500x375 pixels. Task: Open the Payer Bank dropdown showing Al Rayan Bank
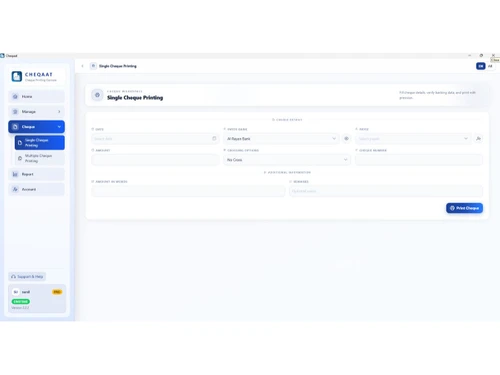(281, 139)
